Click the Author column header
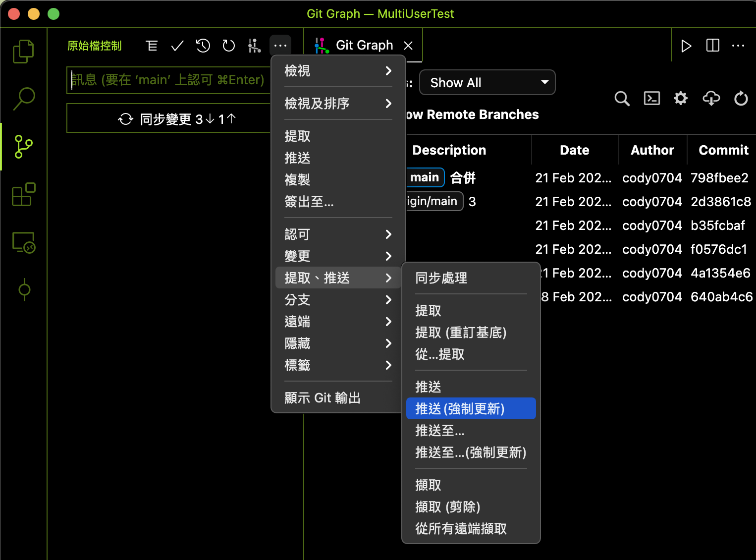 pyautogui.click(x=652, y=150)
